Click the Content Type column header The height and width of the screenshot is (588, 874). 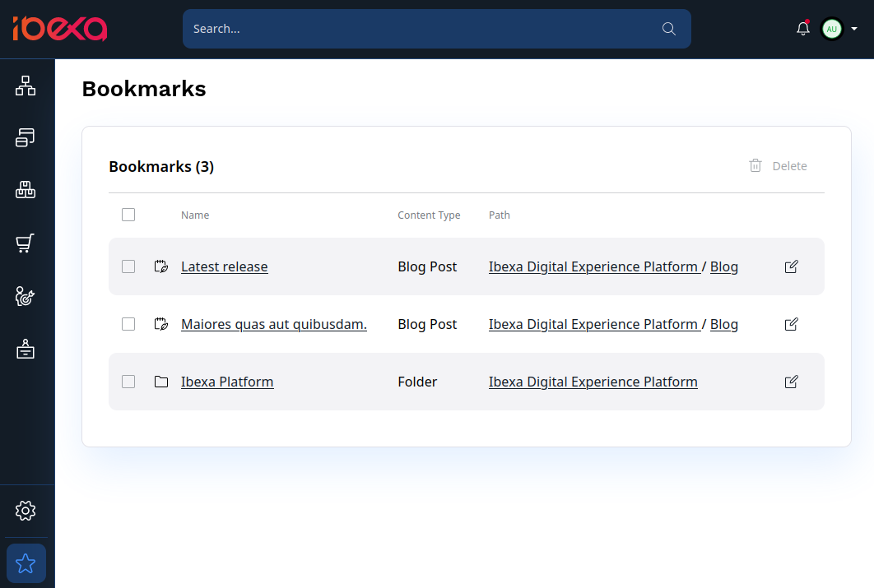(x=429, y=215)
